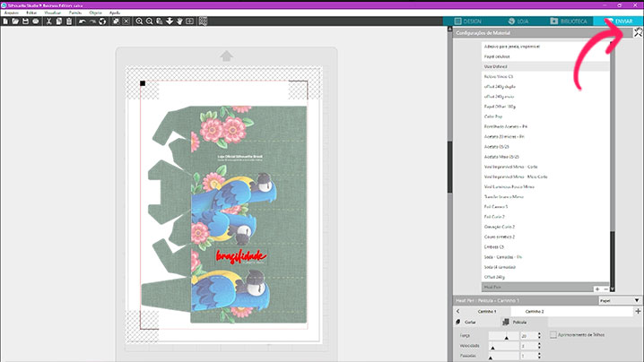The width and height of the screenshot is (644, 362).
Task: Cut selection using the scissors icon
Action: (x=48, y=22)
